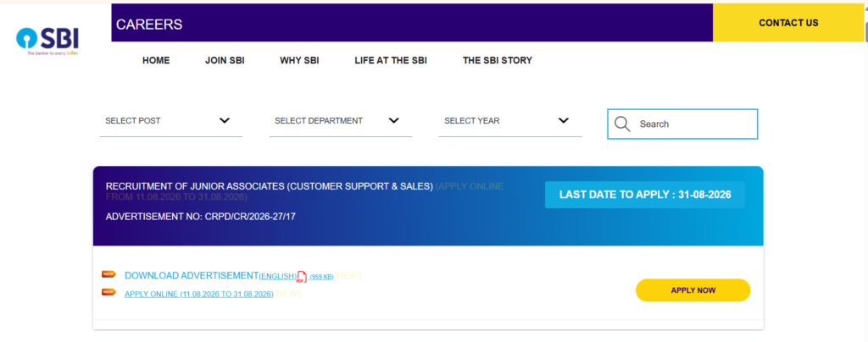
Task: Click the Contact Us button
Action: tap(788, 23)
